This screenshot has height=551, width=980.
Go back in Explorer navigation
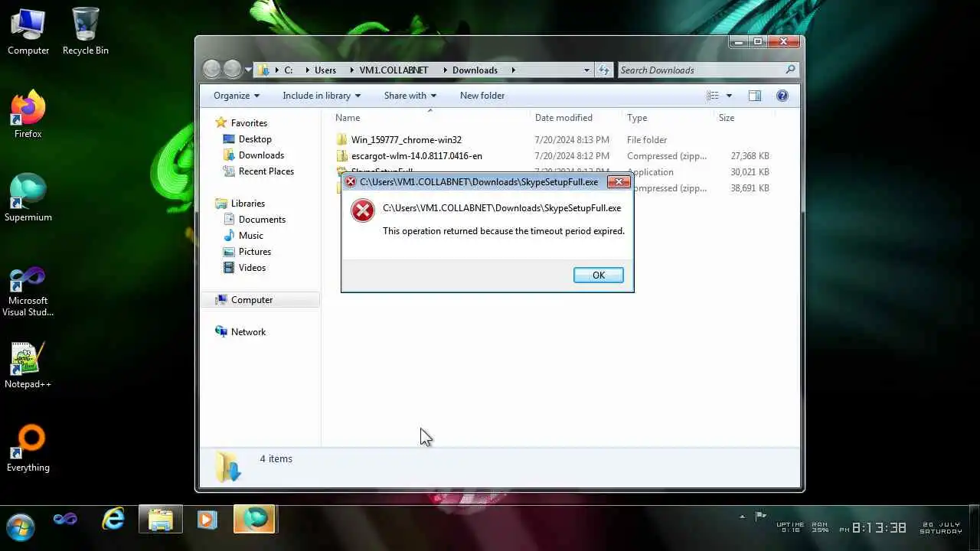click(x=212, y=70)
